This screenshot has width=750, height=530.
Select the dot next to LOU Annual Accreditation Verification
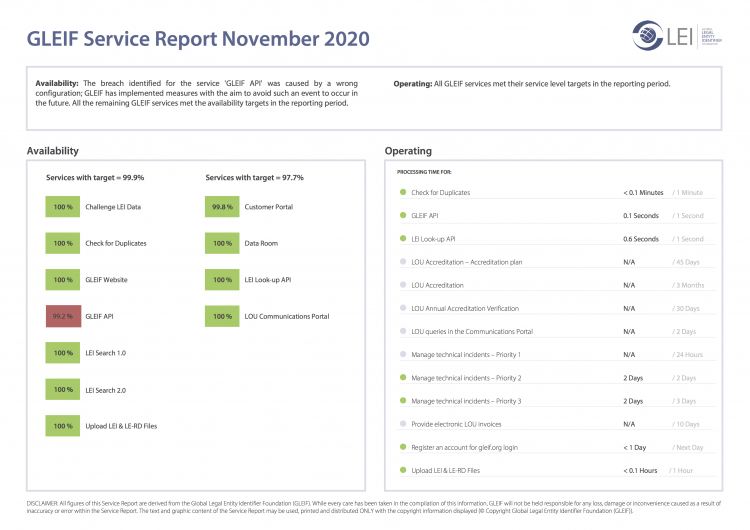coord(402,308)
